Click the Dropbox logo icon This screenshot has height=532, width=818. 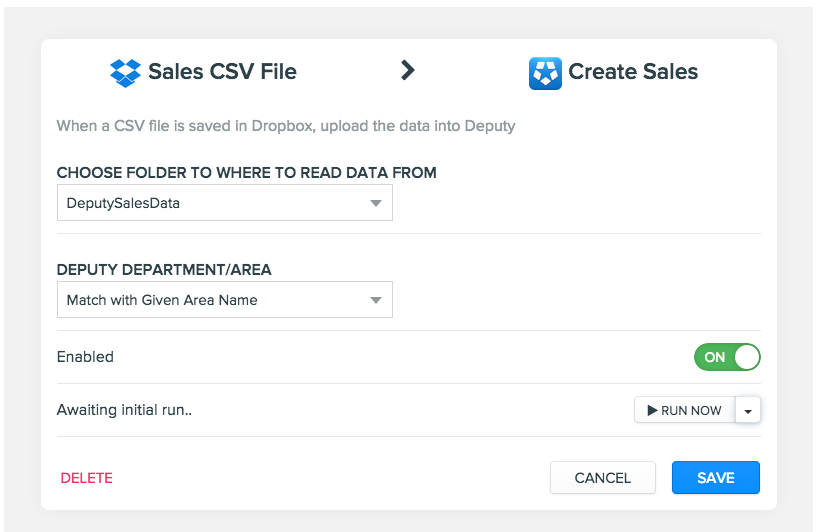[x=125, y=73]
